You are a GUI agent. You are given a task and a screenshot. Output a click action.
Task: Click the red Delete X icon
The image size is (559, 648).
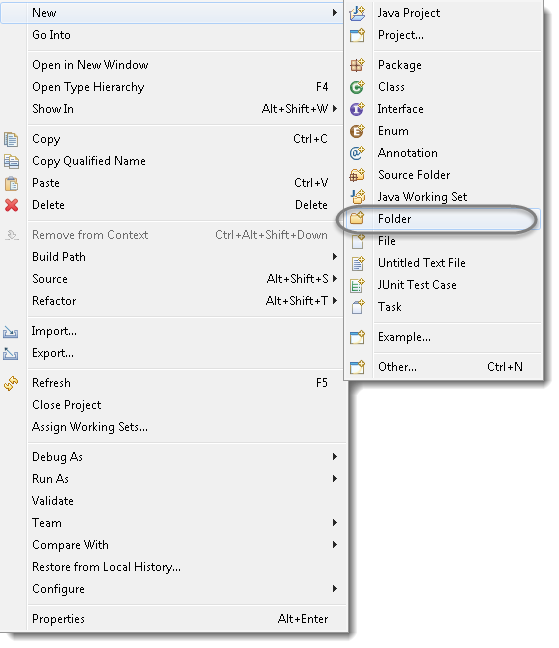12,205
